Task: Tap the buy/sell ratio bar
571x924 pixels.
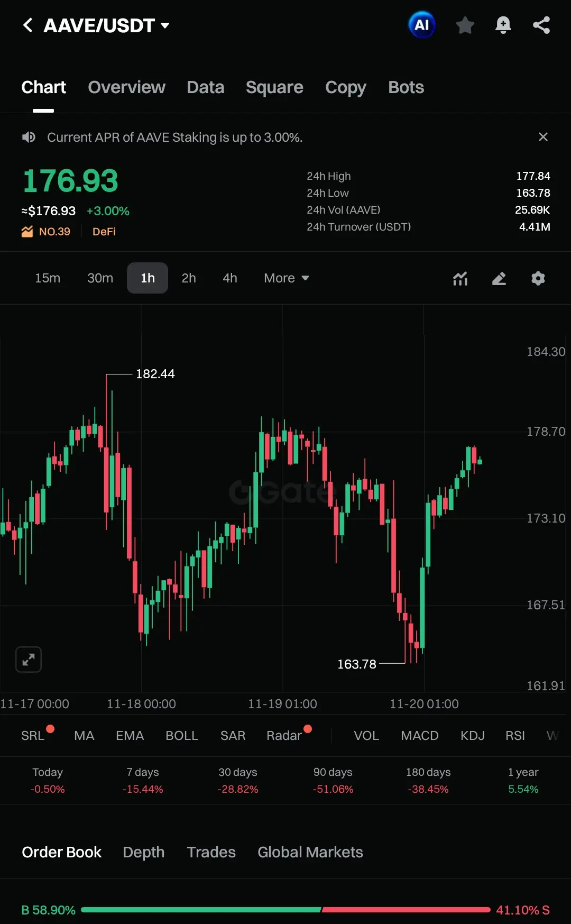Action: (x=285, y=910)
